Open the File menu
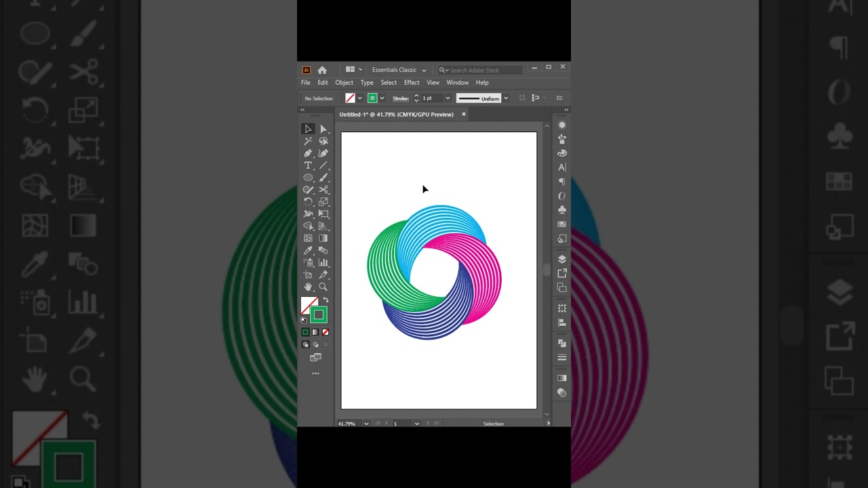The height and width of the screenshot is (488, 868). pos(306,83)
